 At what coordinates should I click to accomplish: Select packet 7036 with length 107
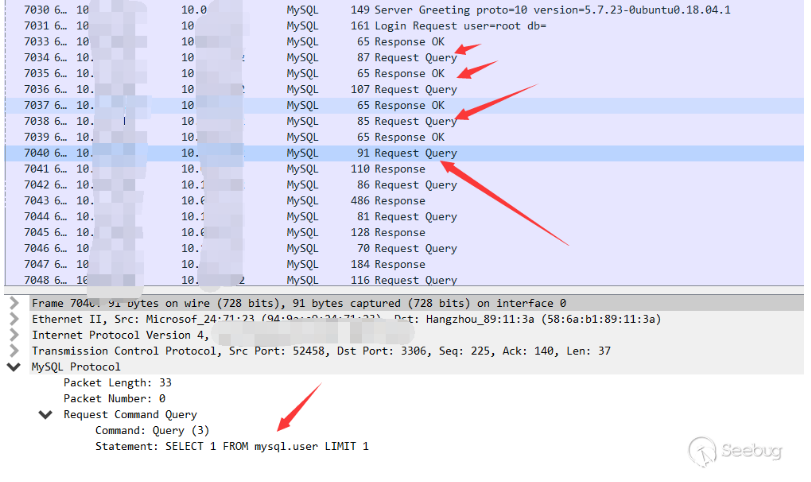[x=400, y=90]
